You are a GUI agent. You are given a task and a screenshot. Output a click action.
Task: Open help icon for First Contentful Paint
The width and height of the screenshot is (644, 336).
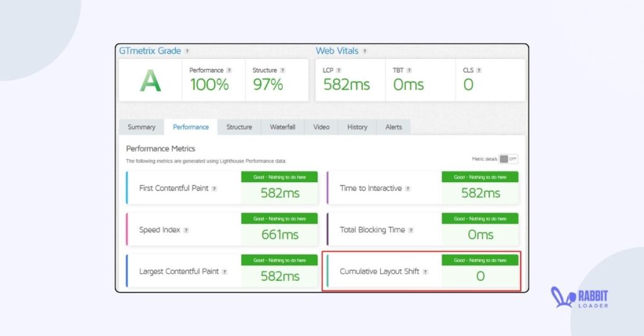214,188
